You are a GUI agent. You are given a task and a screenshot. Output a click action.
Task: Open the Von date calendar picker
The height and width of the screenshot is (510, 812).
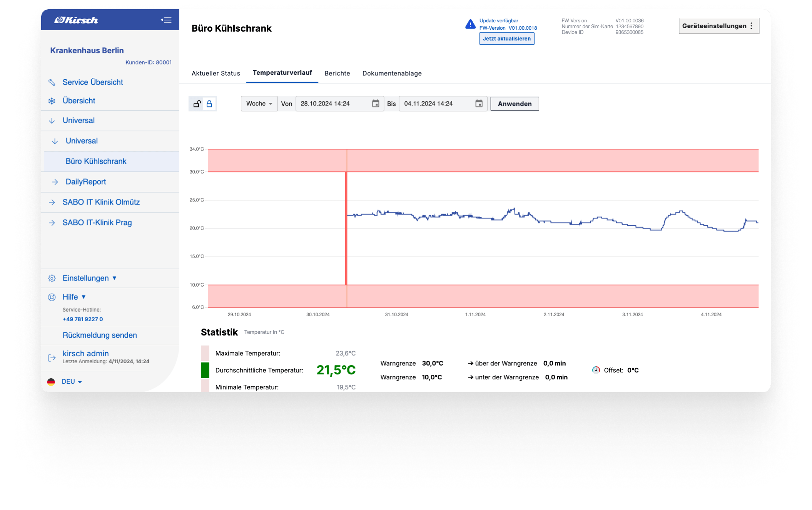(x=376, y=104)
